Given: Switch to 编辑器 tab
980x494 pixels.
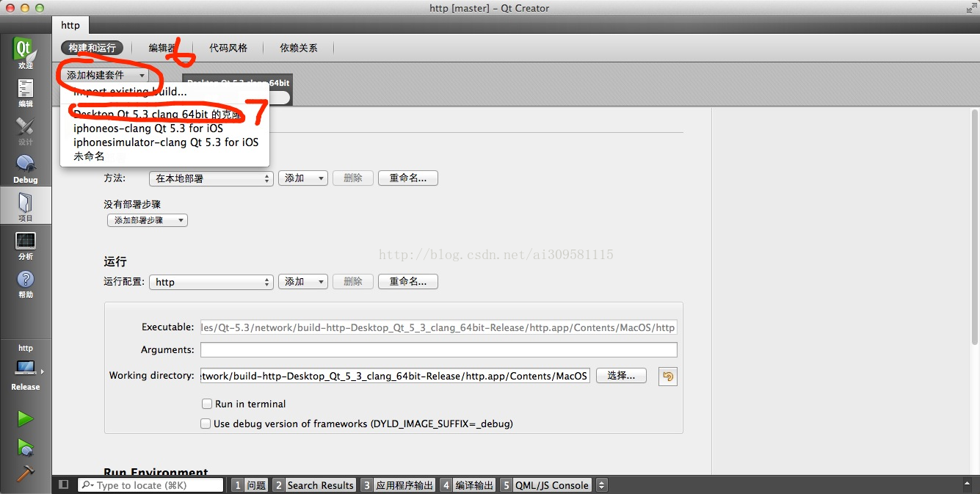Looking at the screenshot, I should pyautogui.click(x=162, y=48).
